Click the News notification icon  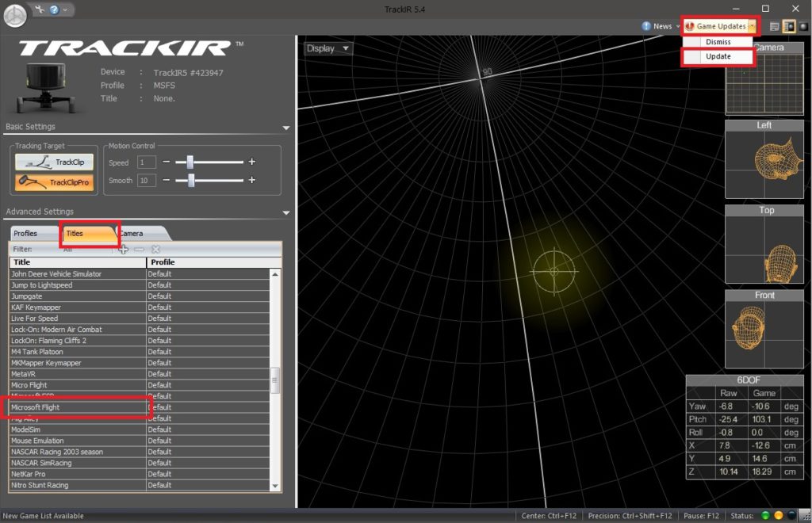coord(646,26)
